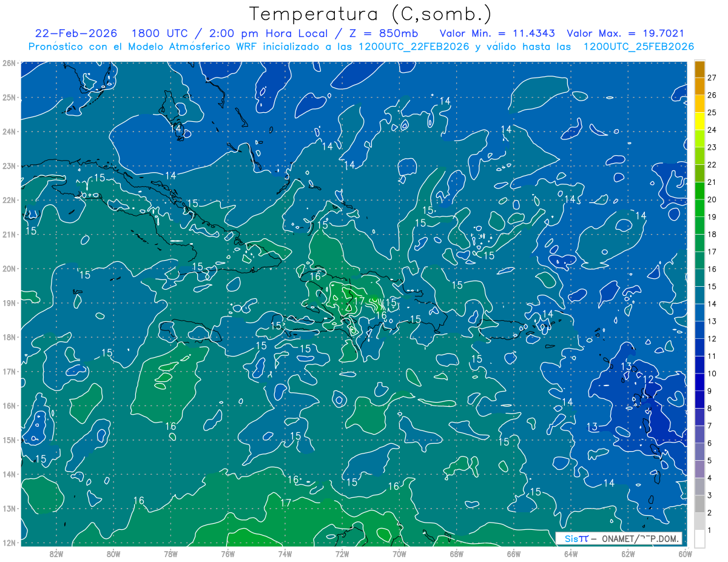
Task: Click the 22N latitude axis label
Action: click(8, 199)
